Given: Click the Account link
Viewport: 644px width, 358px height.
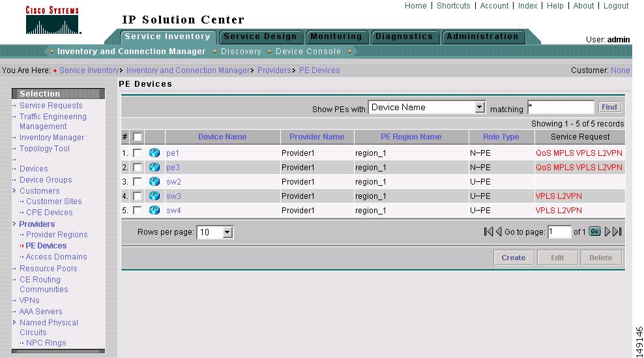Looking at the screenshot, I should (x=495, y=6).
